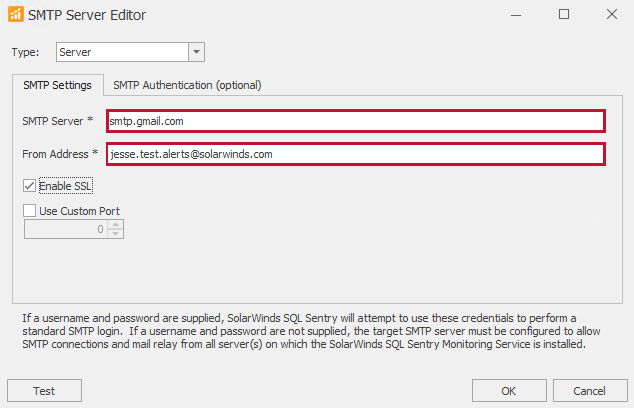Image resolution: width=634 pixels, height=408 pixels.
Task: Click the custom port number box
Action: pyautogui.click(x=65, y=229)
